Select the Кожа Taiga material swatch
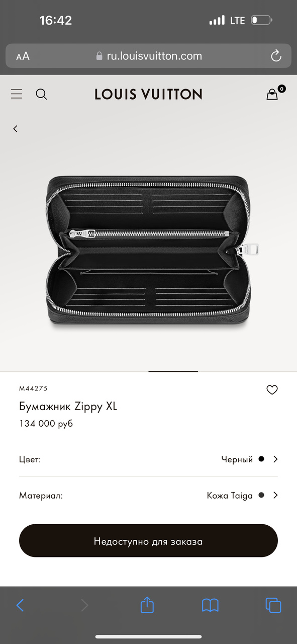 click(261, 495)
